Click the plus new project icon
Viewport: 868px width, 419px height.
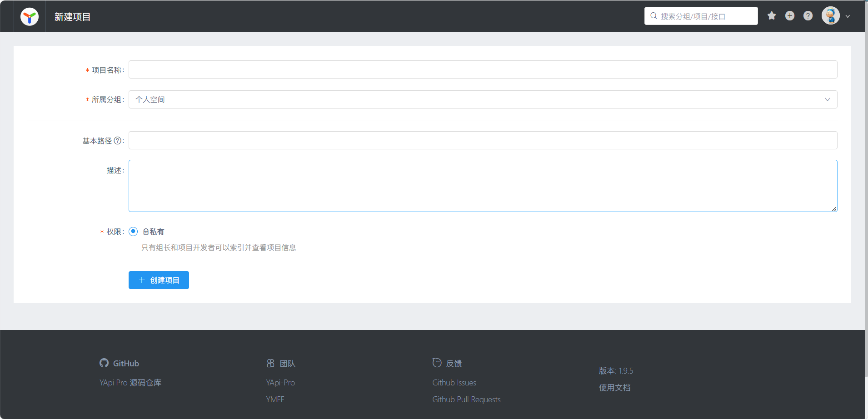(x=790, y=16)
